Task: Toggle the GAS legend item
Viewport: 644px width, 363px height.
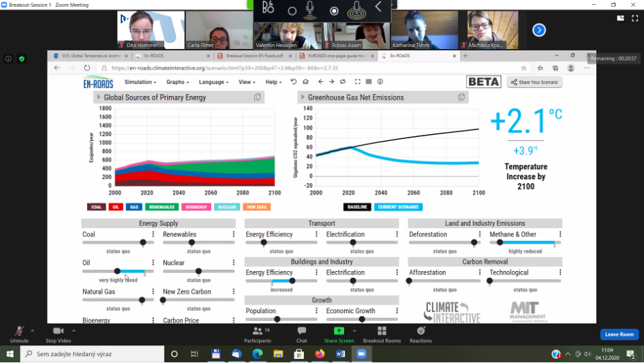Action: [134, 207]
